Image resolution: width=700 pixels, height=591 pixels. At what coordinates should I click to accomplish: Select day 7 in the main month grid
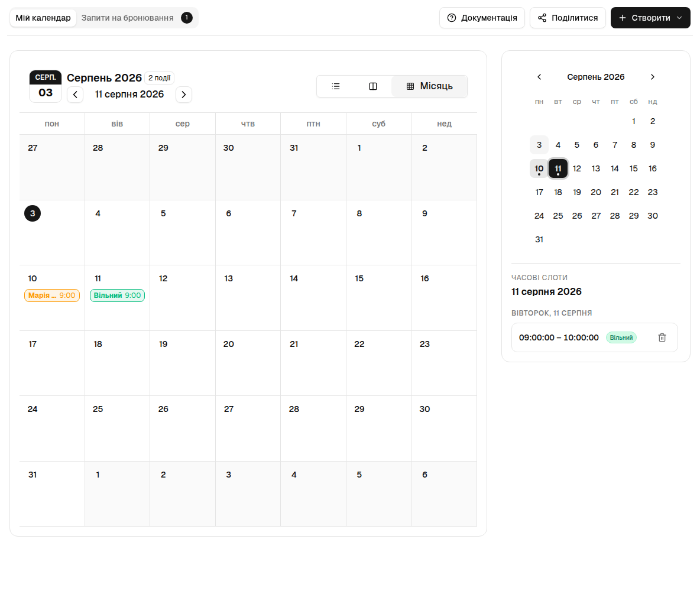(294, 213)
